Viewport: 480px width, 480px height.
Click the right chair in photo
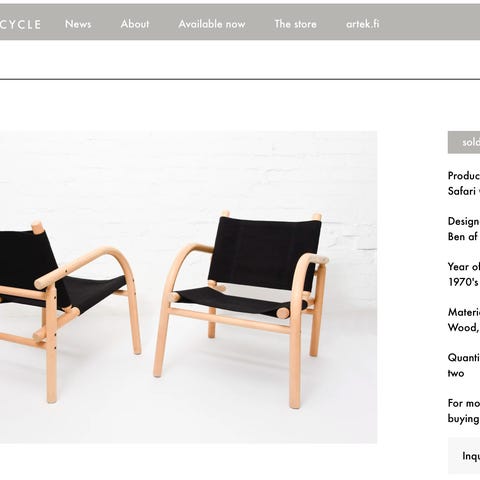click(x=241, y=308)
